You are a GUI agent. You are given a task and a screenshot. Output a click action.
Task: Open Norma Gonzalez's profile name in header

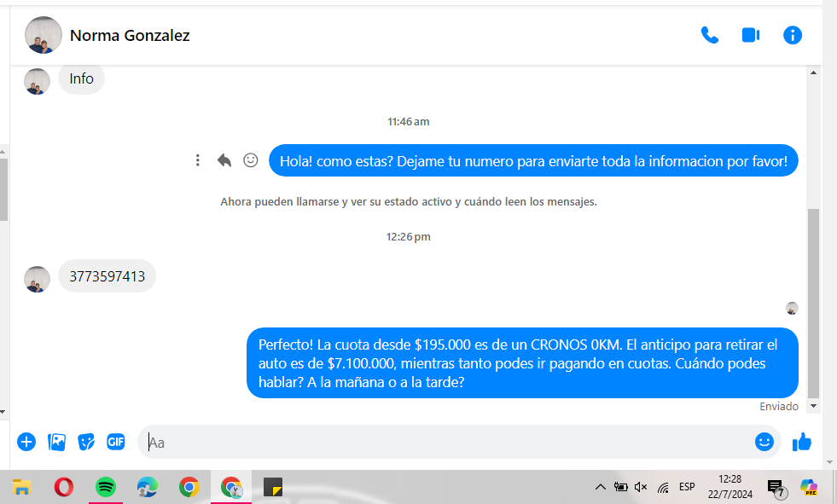(x=130, y=35)
